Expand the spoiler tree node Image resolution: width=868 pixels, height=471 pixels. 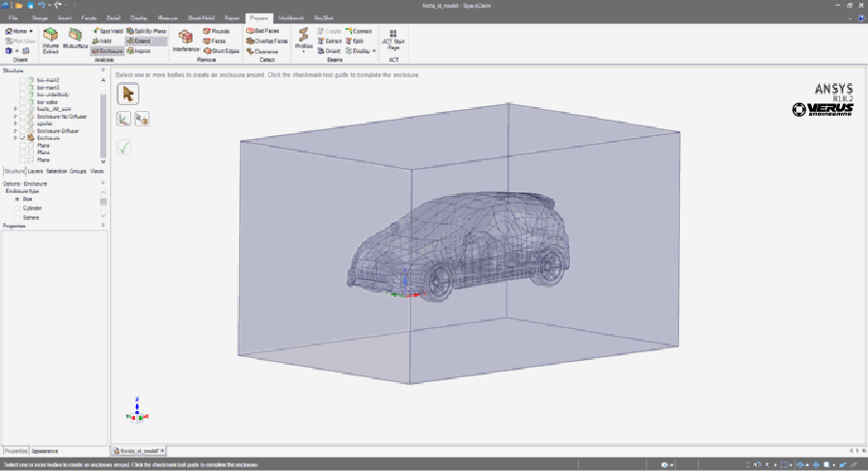[15, 124]
